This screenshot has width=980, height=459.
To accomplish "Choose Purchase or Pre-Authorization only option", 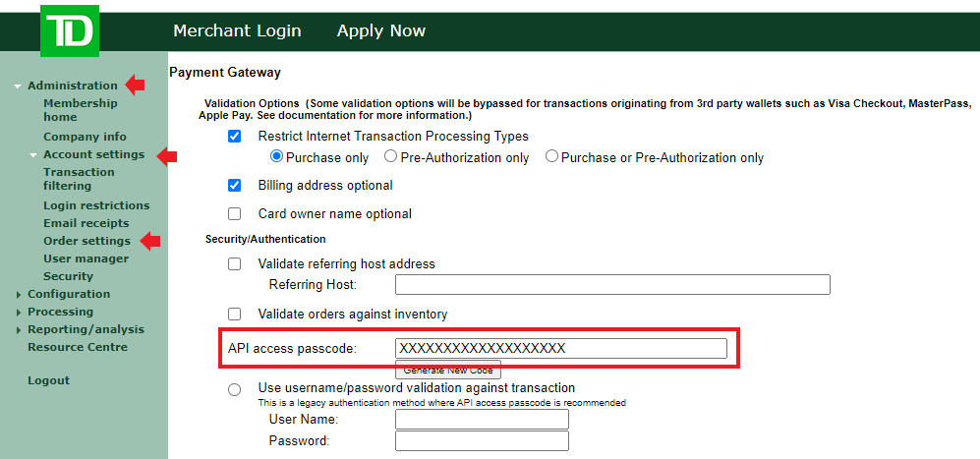I will [551, 157].
